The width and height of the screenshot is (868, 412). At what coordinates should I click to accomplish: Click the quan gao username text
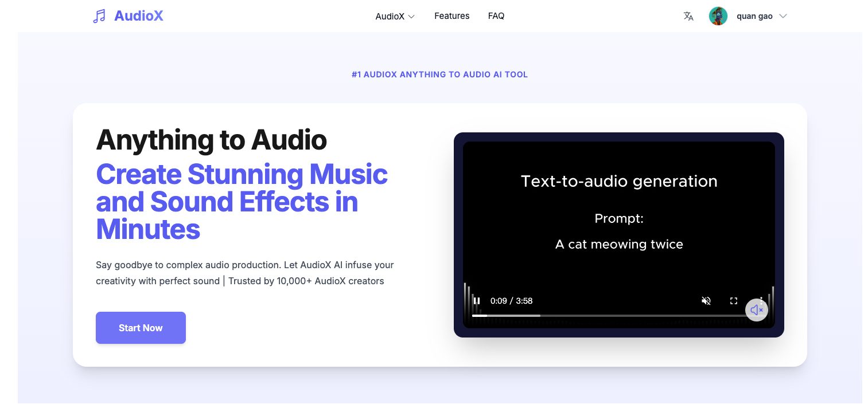pos(754,16)
